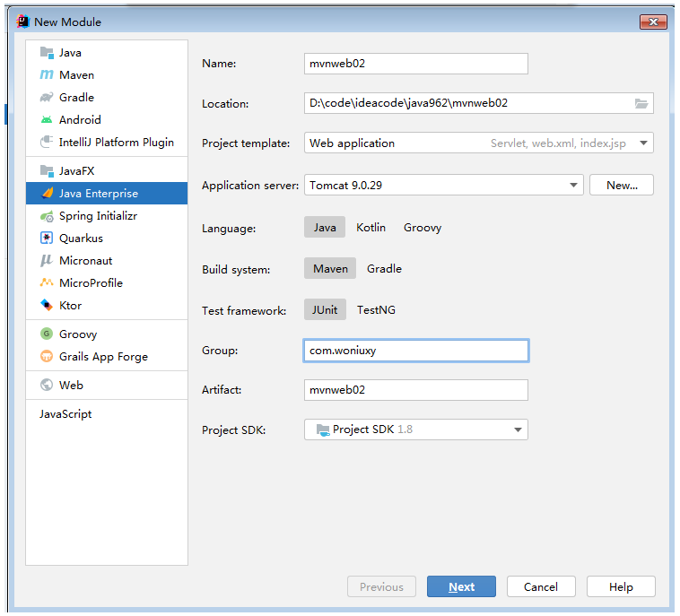Click the IntelliJ Platform Plugin icon

[x=47, y=142]
